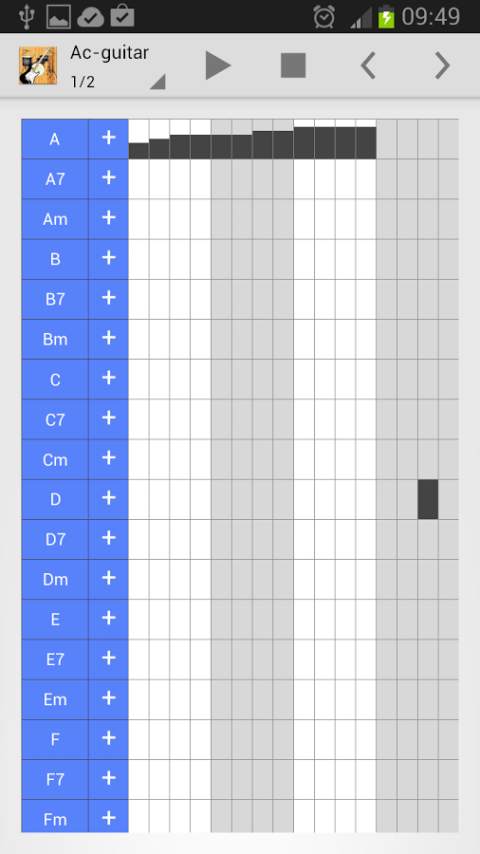Toggle the first dark note in A row
480x854 pixels.
coord(138,151)
